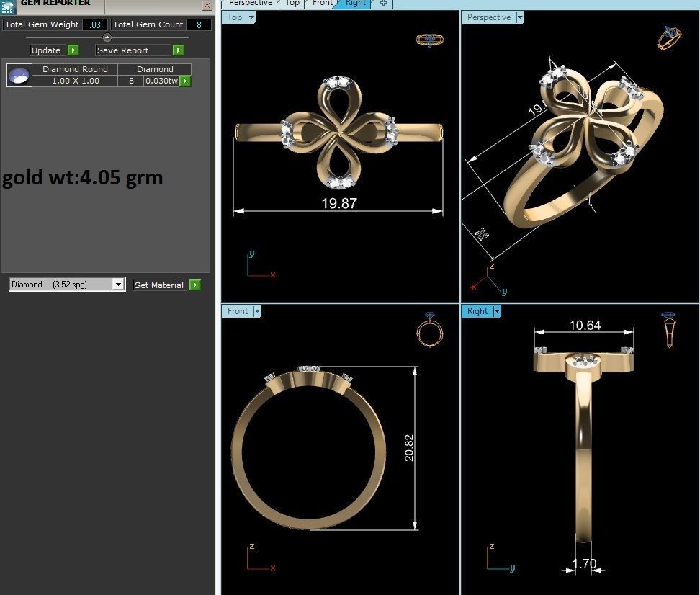Click the Perspective viewport title label
Image resolution: width=700 pixels, height=595 pixels.
click(x=488, y=17)
